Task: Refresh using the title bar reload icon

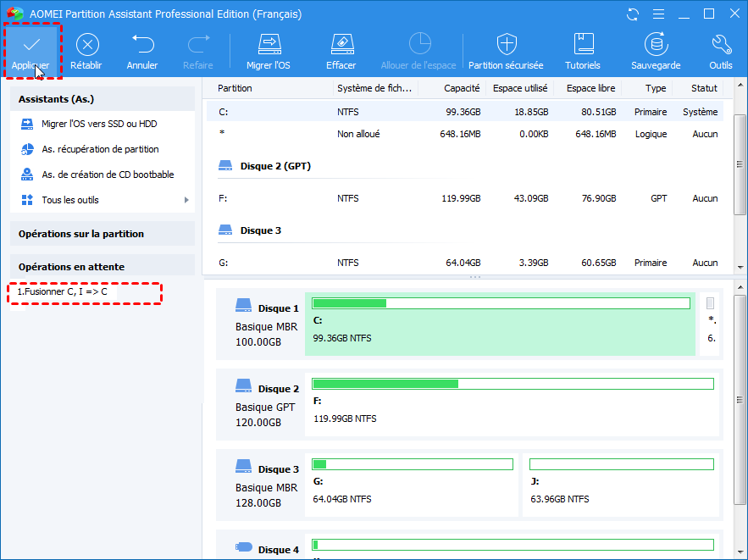Action: pos(633,14)
